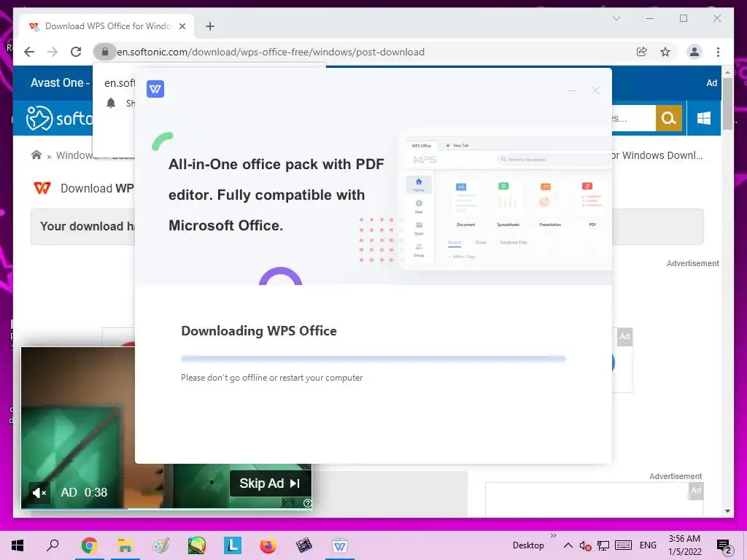
Task: Click the video ad progress bar
Action: [166, 508]
